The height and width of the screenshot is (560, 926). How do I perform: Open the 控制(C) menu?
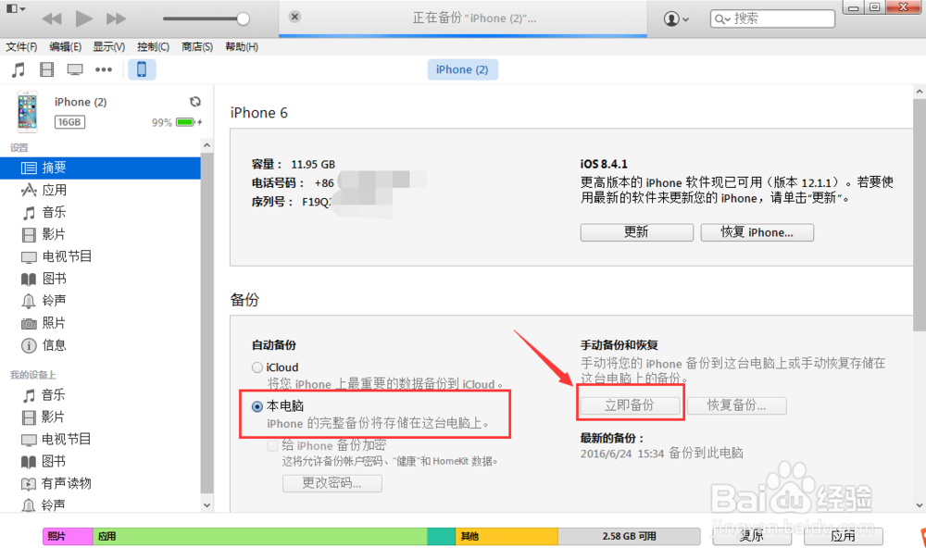click(x=153, y=46)
